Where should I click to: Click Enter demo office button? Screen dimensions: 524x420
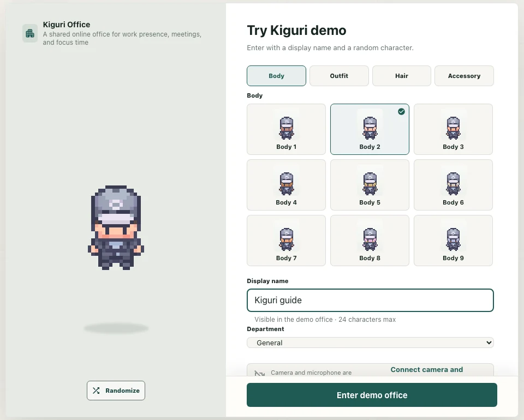[x=372, y=395]
